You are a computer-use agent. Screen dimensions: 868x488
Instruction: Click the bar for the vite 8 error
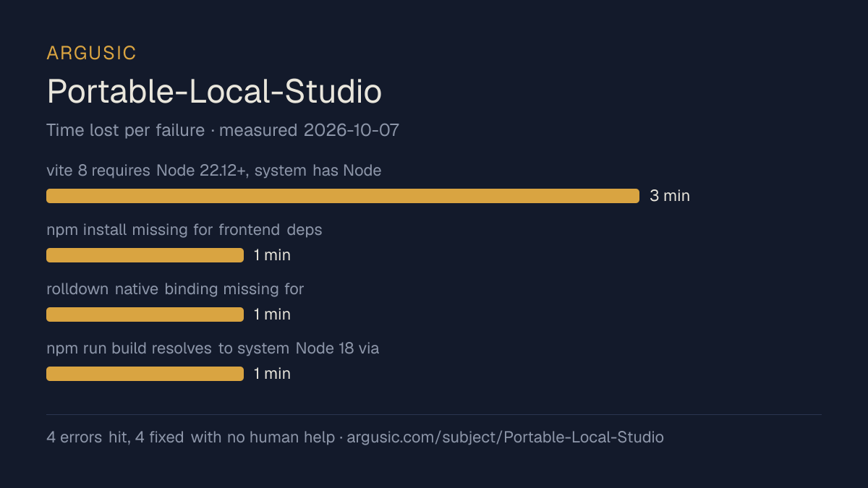point(343,196)
